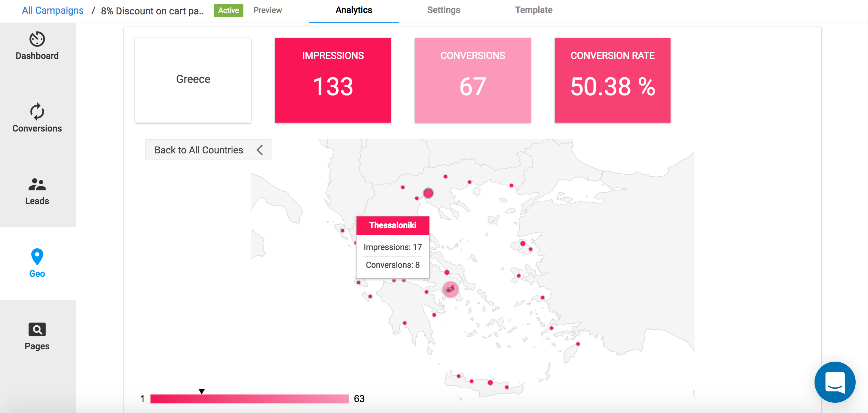
Task: Switch to the Analytics tab
Action: 354,10
